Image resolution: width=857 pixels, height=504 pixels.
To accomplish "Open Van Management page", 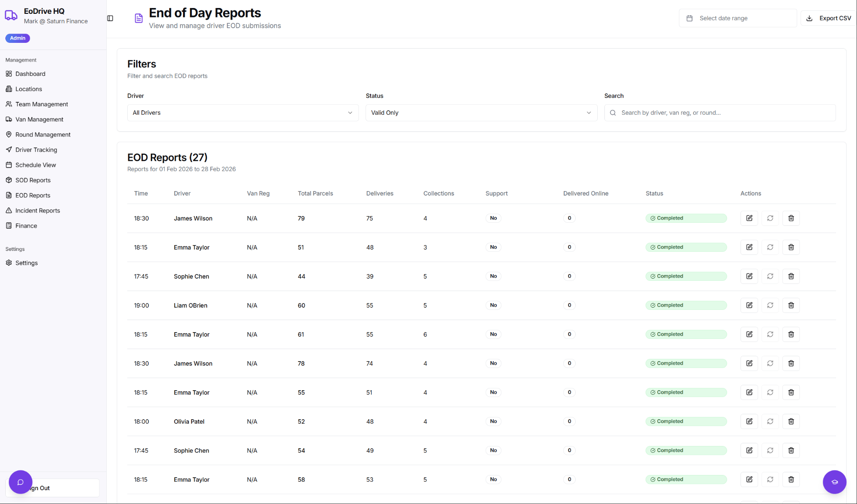I will pos(39,120).
